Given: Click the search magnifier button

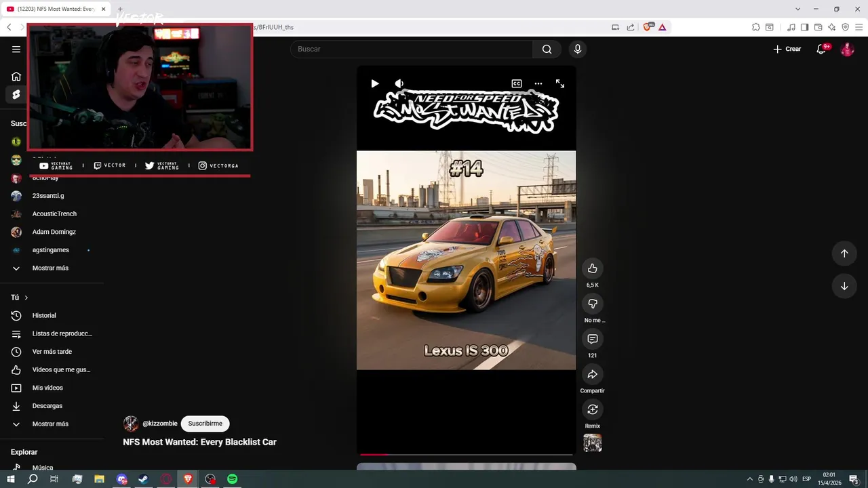Looking at the screenshot, I should 547,49.
